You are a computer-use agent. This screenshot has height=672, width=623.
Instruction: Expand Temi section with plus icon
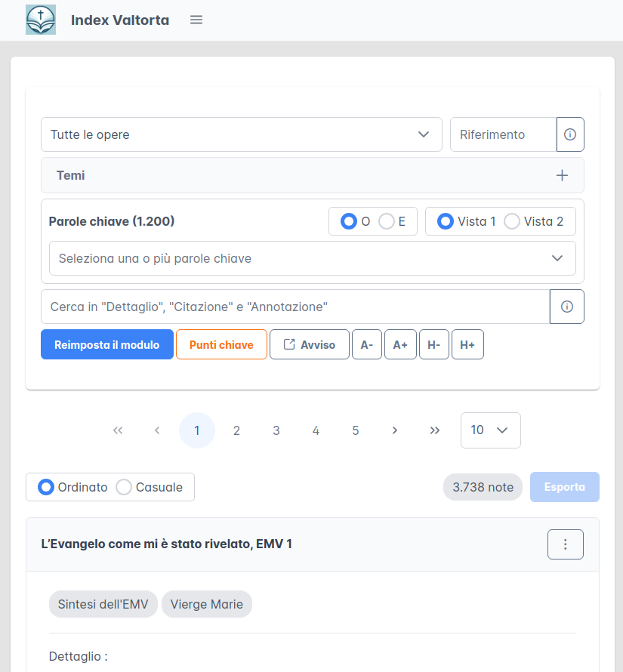562,175
